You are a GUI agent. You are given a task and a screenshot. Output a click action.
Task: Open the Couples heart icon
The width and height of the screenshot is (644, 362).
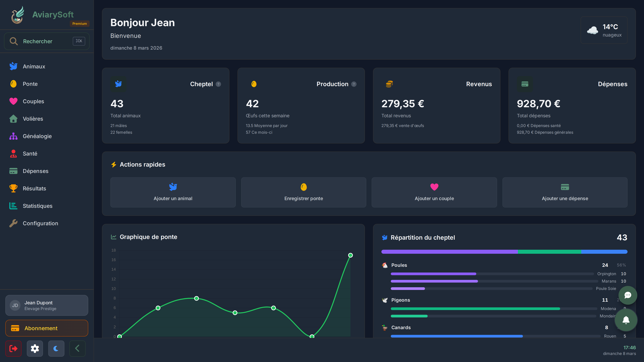(13, 101)
